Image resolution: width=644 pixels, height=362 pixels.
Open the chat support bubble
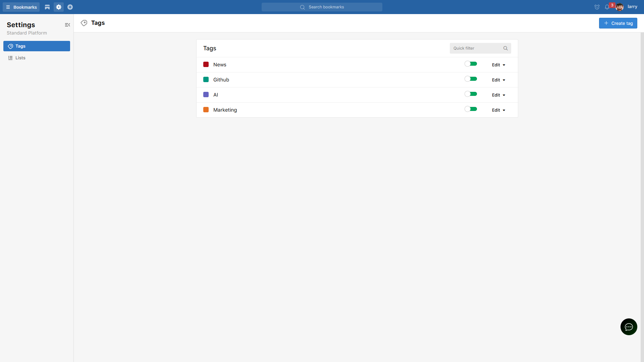pos(629,327)
